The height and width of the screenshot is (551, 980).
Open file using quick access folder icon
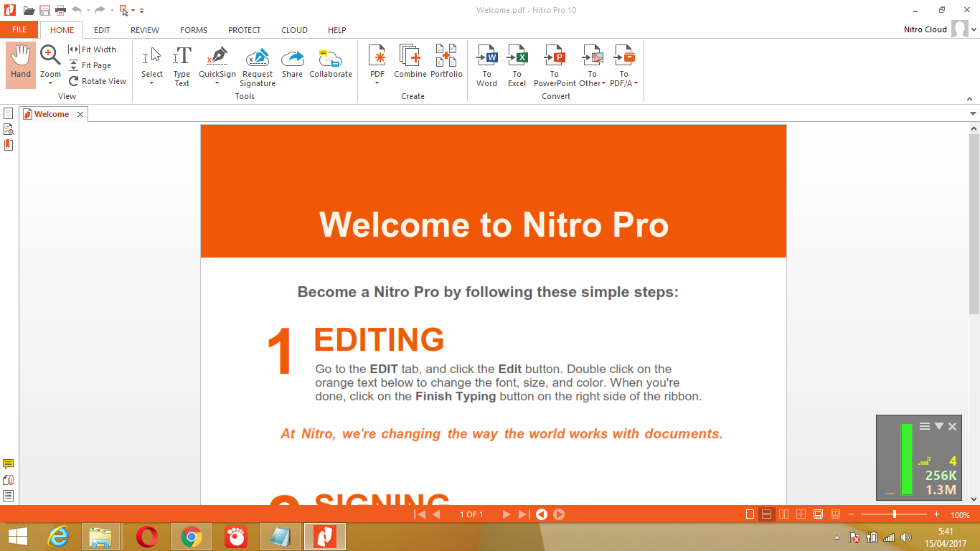[29, 10]
